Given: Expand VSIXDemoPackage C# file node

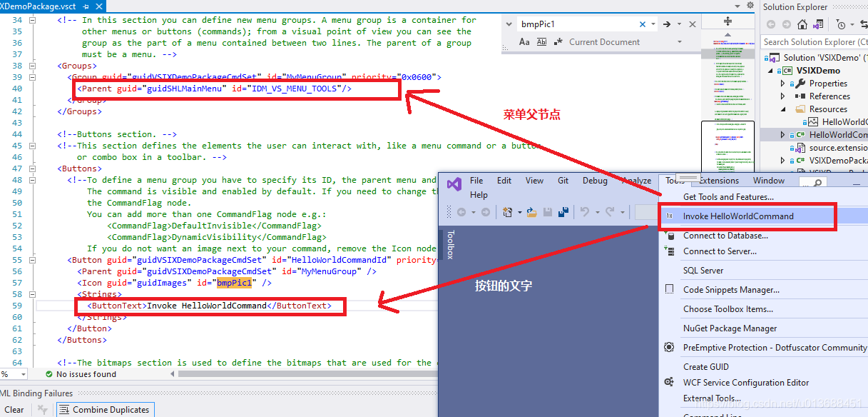Looking at the screenshot, I should [x=783, y=161].
